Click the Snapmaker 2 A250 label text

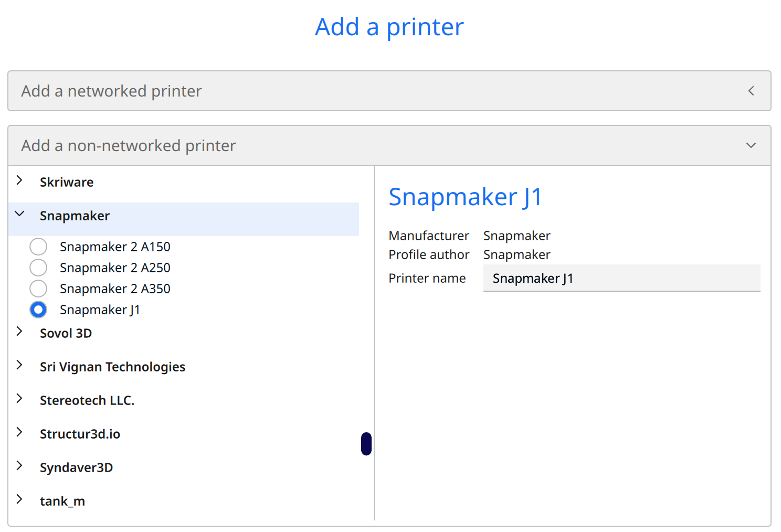[x=115, y=268]
